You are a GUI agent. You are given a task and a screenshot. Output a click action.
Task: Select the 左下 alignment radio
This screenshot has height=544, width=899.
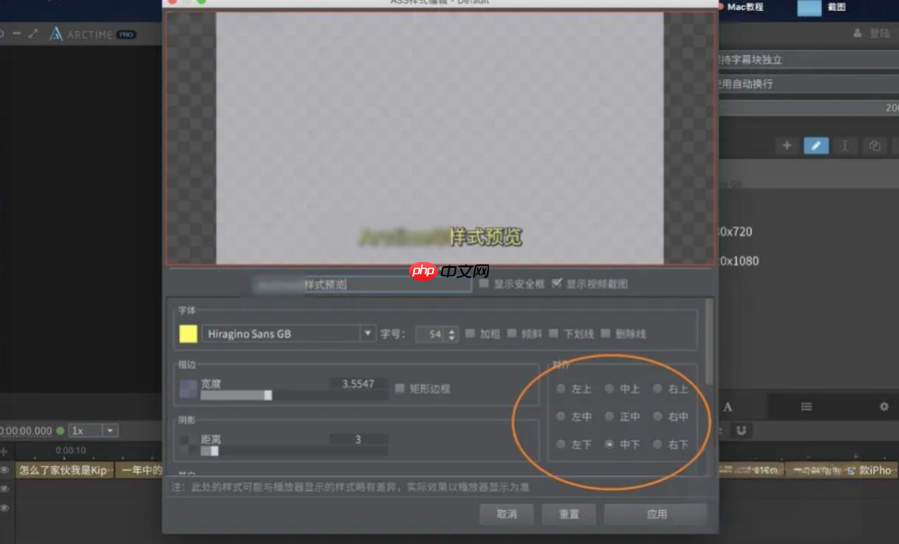[x=561, y=444]
